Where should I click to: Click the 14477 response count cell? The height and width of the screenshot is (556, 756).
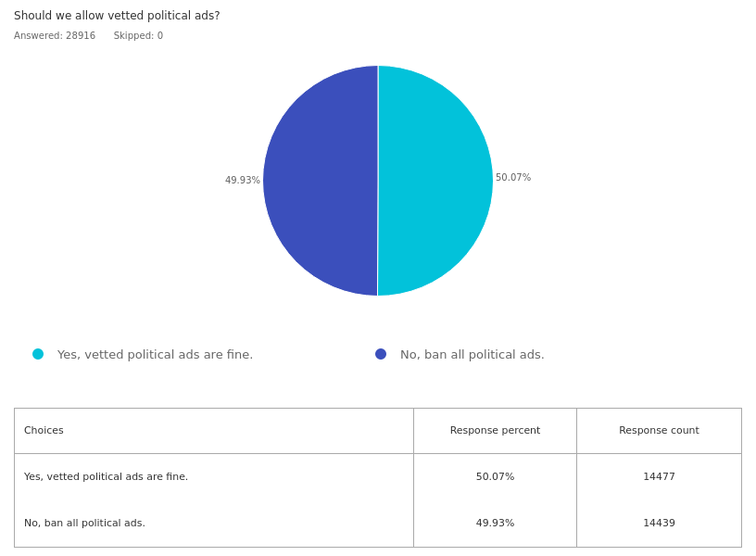tap(659, 476)
